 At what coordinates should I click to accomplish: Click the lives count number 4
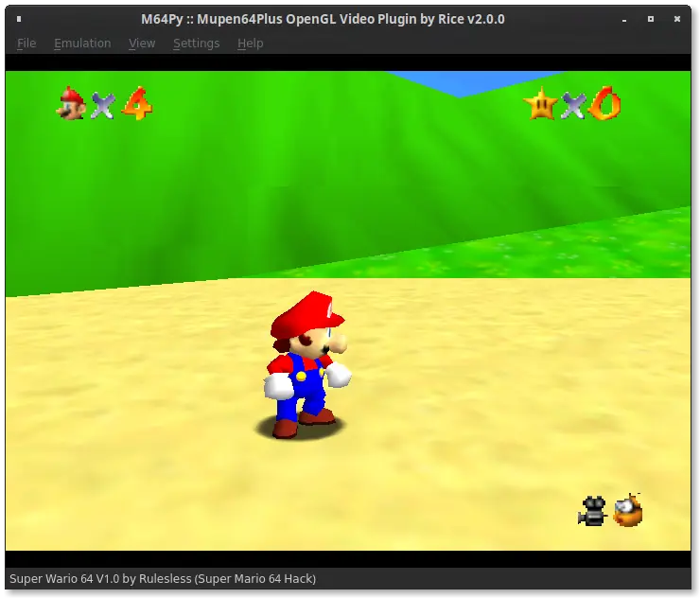[x=137, y=103]
